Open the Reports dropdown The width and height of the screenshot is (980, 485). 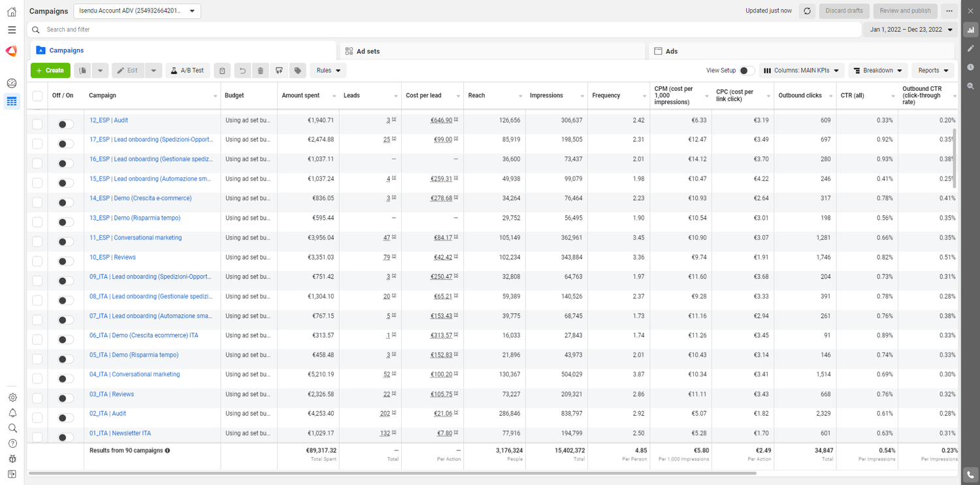(x=933, y=71)
